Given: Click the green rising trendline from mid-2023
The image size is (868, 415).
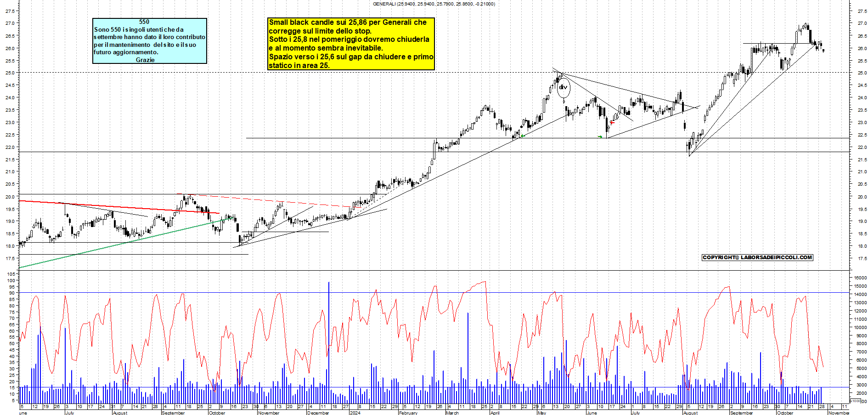Looking at the screenshot, I should click(x=126, y=242).
